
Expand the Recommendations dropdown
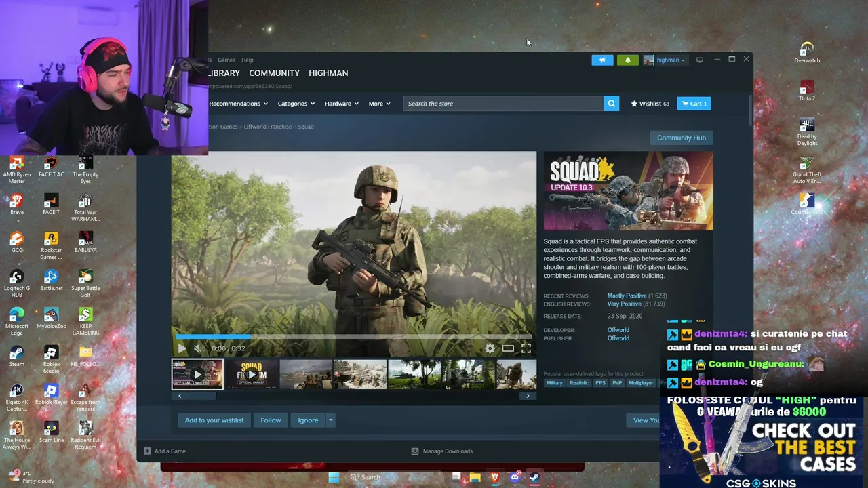pos(238,104)
